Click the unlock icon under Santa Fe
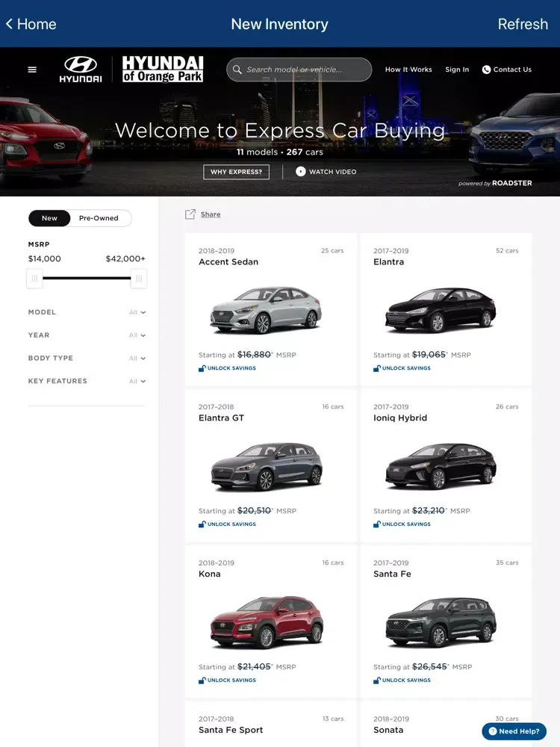This screenshot has width=560, height=747. [376, 680]
